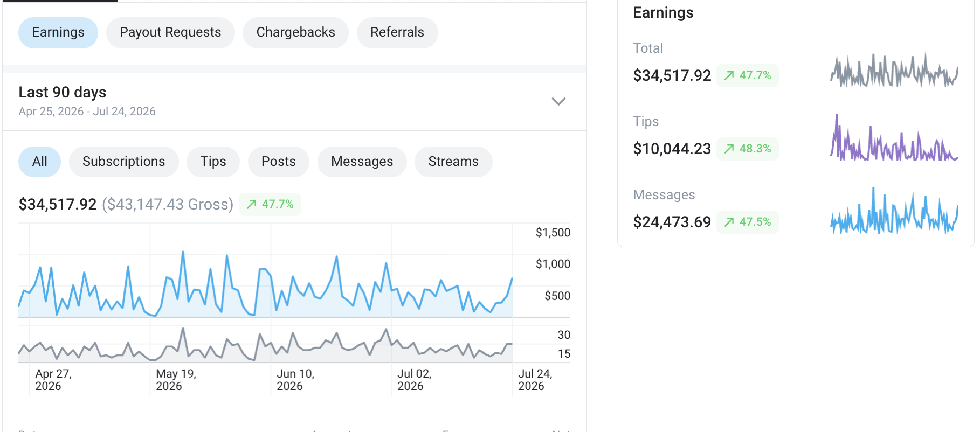Filter earnings by Streams
This screenshot has height=432, width=980.
pos(453,162)
